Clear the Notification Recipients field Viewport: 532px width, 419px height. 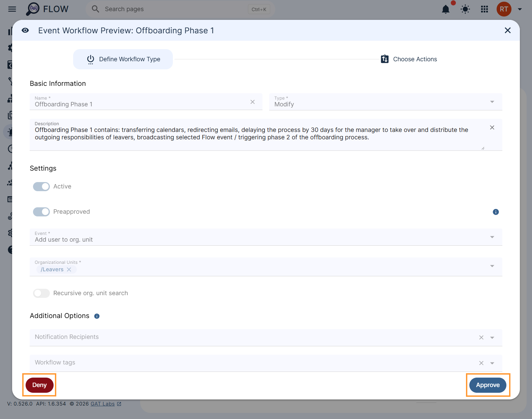(x=481, y=338)
